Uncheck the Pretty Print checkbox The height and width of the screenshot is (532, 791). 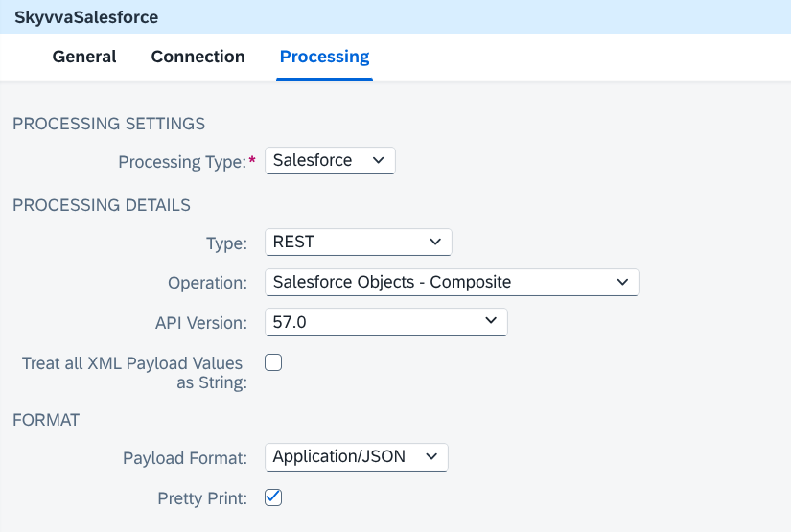(x=273, y=497)
